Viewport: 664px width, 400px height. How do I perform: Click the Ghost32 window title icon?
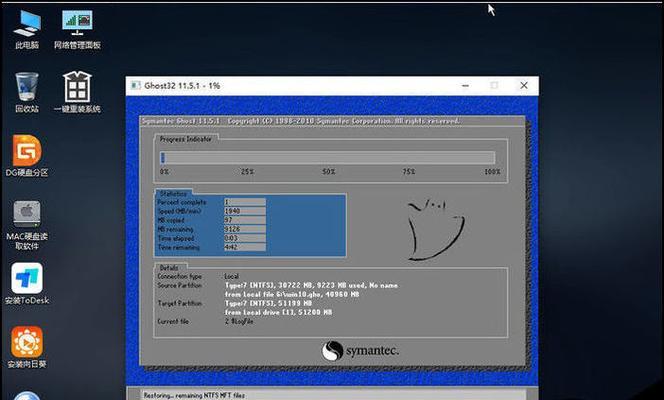point(136,86)
